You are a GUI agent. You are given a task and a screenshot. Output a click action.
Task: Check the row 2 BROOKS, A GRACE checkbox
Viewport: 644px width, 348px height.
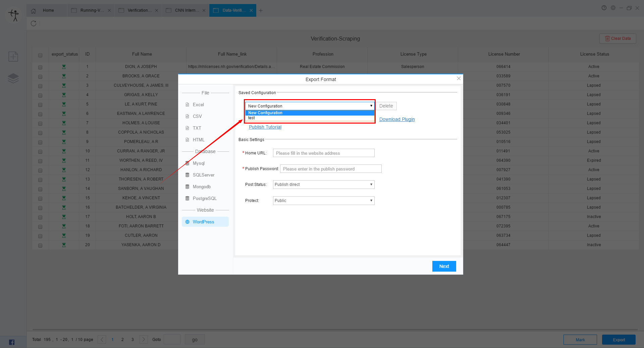point(40,76)
